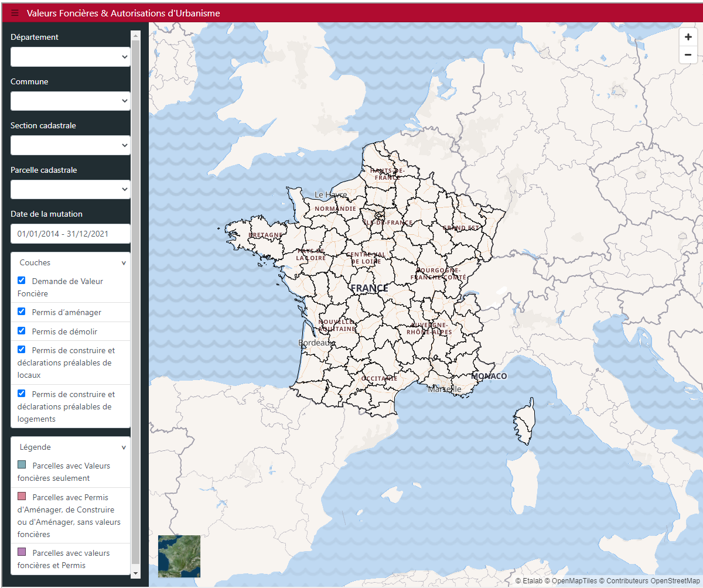Collapse the Légende panel chevron
703x588 pixels.
coord(124,447)
